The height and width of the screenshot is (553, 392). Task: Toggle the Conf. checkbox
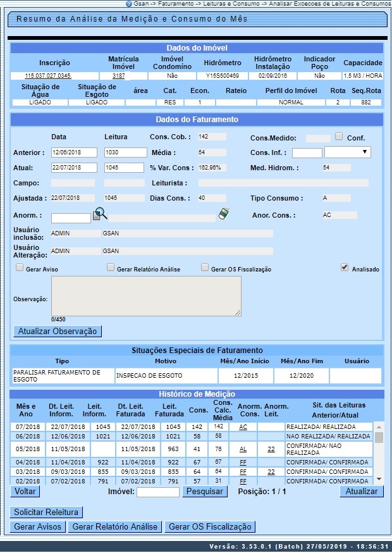340,137
